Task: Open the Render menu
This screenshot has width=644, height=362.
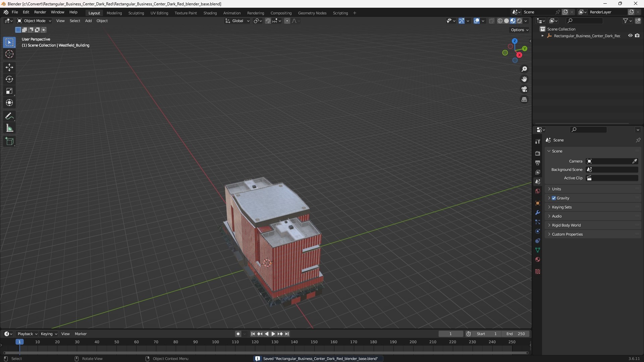Action: coord(40,12)
